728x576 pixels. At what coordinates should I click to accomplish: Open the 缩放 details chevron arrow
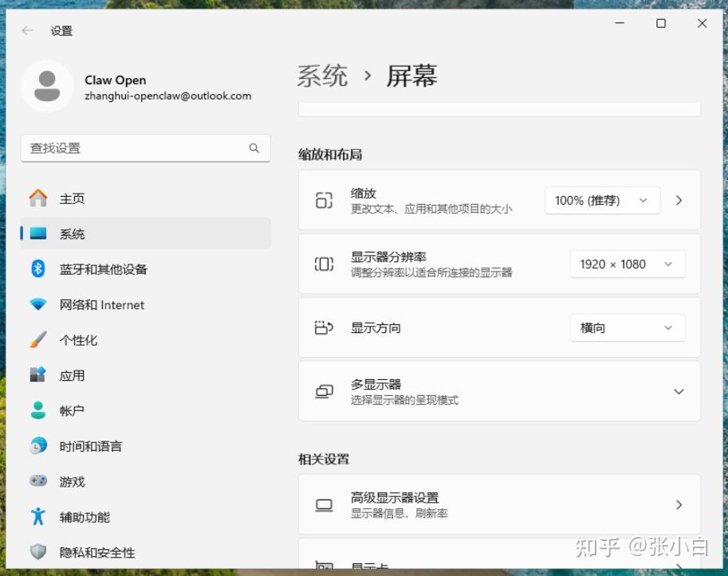pyautogui.click(x=679, y=200)
